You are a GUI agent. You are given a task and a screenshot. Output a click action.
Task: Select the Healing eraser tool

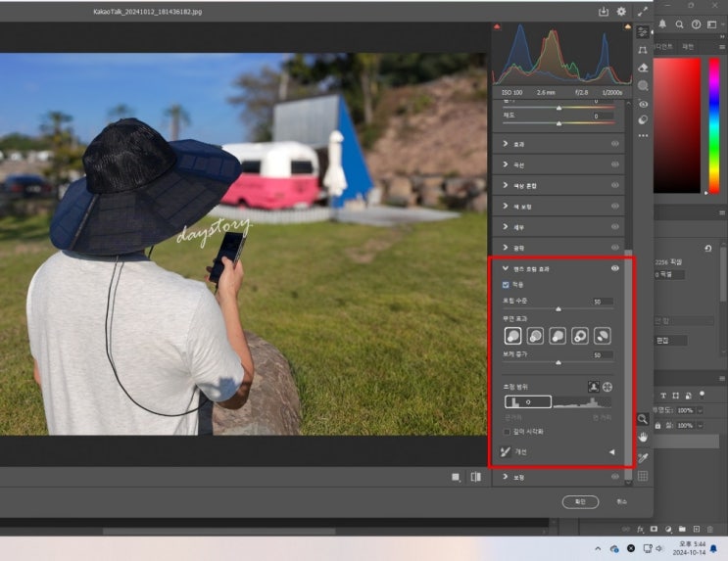click(x=643, y=68)
